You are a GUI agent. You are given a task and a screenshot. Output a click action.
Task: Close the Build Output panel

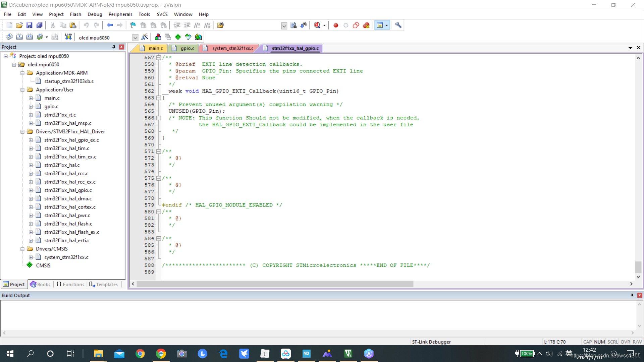[x=640, y=295]
